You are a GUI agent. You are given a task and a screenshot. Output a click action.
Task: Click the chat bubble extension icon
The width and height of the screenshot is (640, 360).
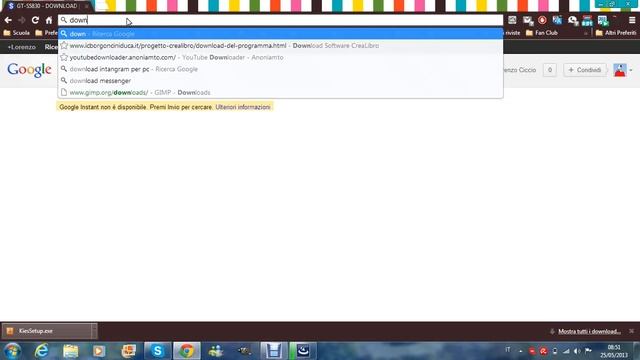tap(573, 20)
